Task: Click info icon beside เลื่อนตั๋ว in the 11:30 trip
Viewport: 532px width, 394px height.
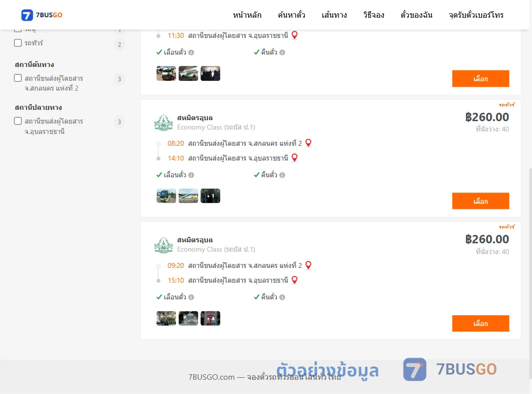Action: 191,52
